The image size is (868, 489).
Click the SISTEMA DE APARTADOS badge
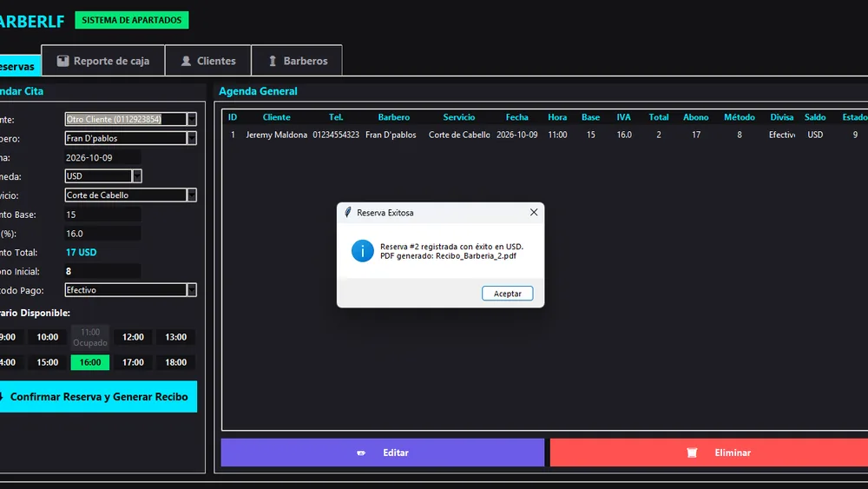pos(132,20)
